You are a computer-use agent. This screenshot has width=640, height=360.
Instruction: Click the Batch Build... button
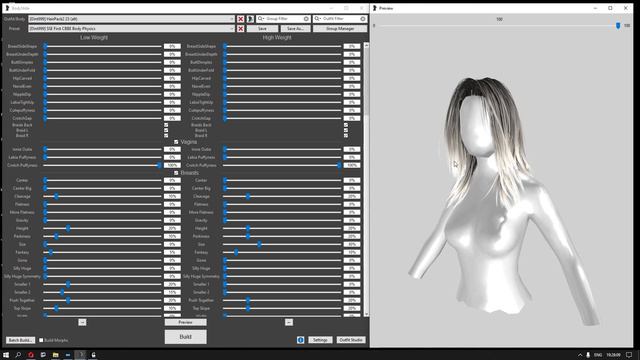coord(20,340)
